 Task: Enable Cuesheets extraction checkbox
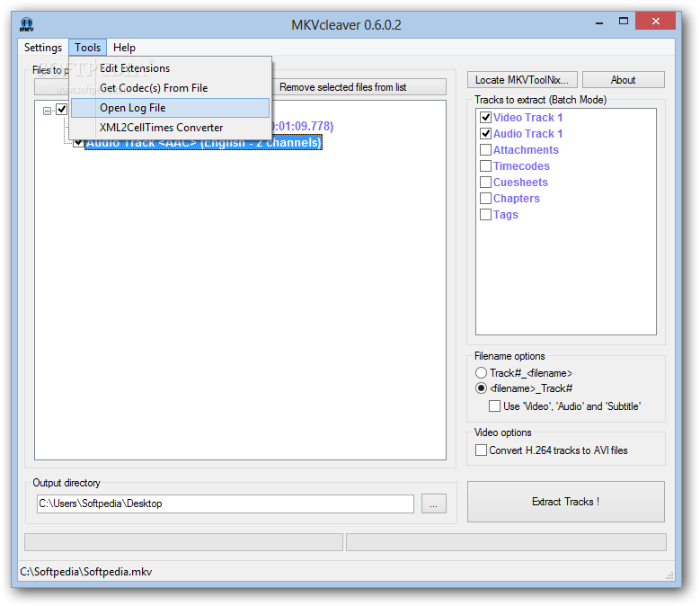pyautogui.click(x=485, y=183)
